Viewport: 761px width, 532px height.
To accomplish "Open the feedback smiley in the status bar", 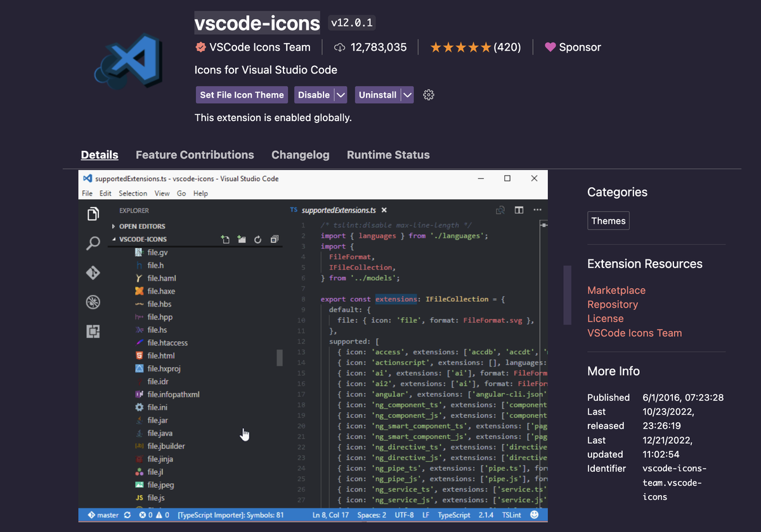I will click(x=534, y=515).
